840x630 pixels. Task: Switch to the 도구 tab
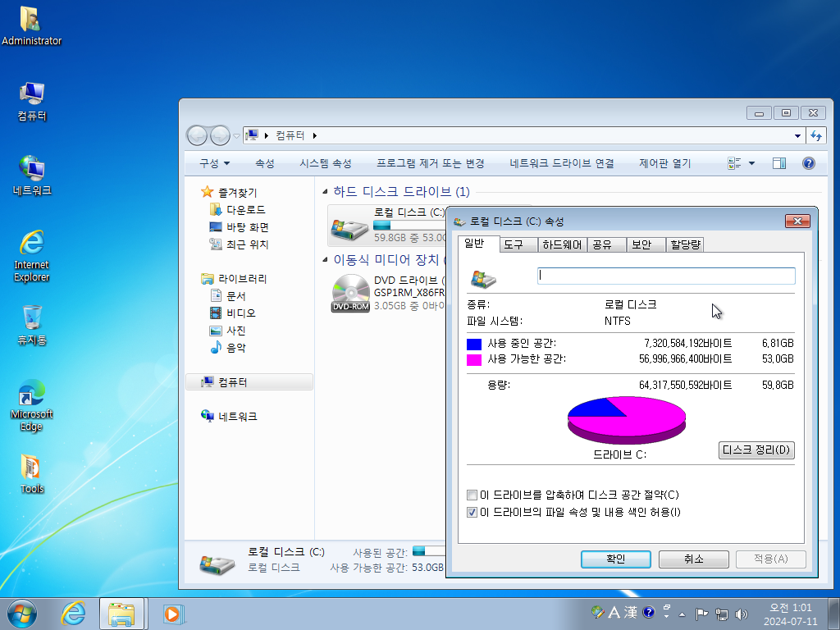(x=518, y=244)
